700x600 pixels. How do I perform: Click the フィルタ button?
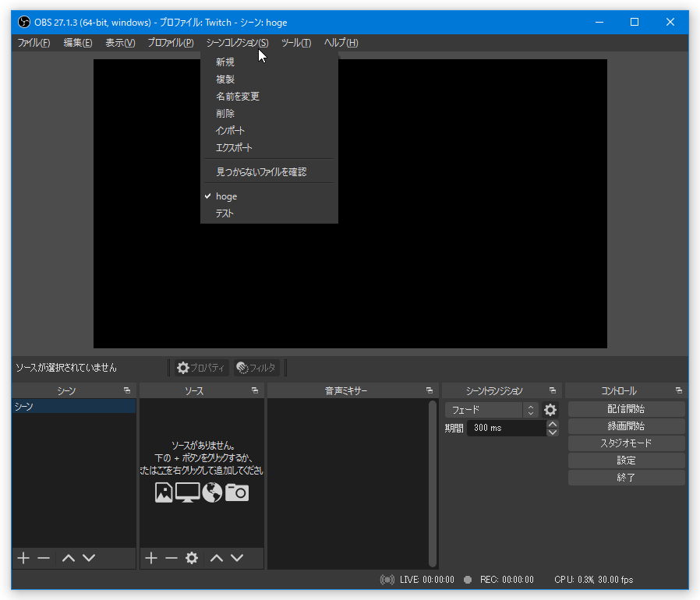(256, 368)
